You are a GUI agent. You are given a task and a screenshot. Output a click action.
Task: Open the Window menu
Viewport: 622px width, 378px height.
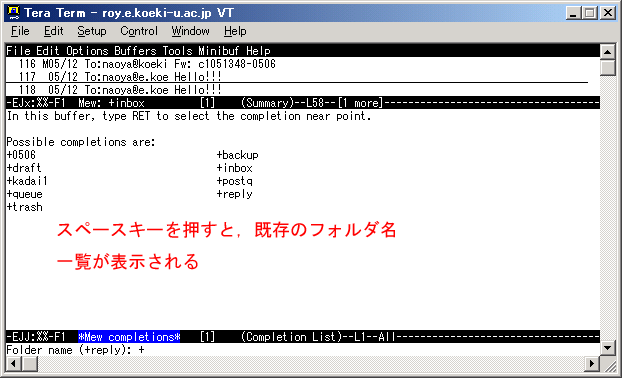pos(190,31)
